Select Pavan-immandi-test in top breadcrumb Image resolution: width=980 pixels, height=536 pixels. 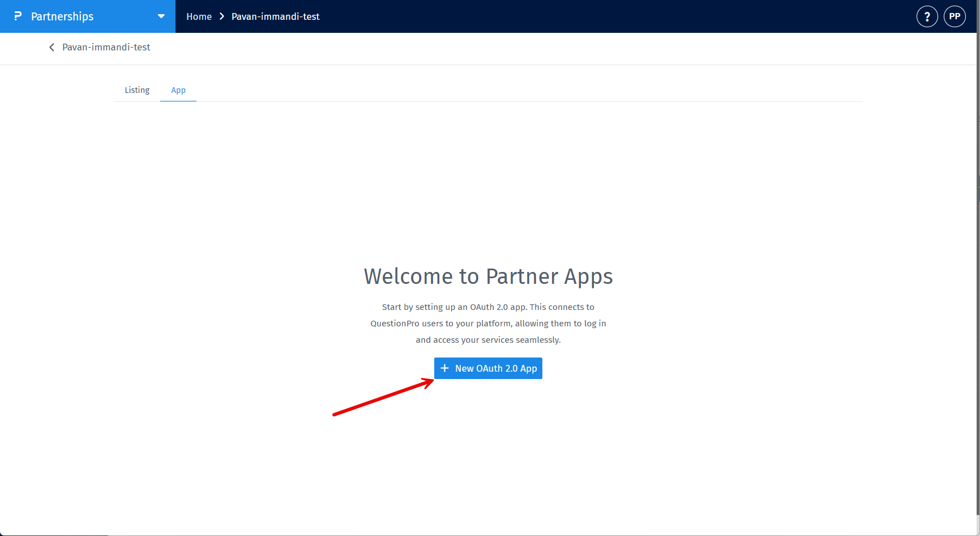click(275, 16)
